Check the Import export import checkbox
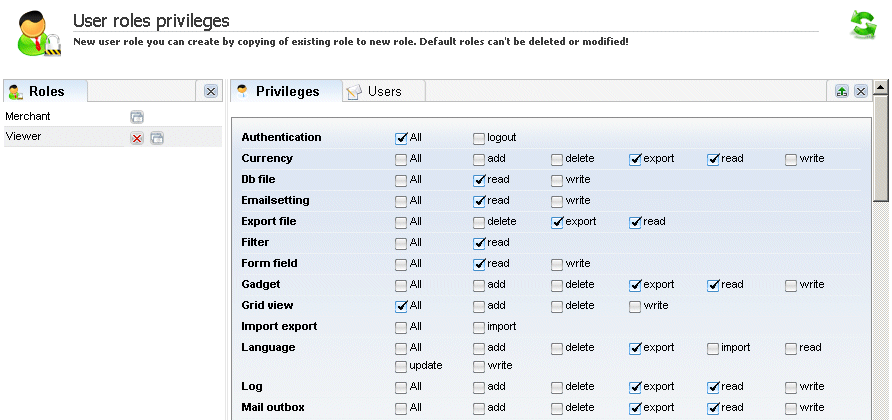Image resolution: width=892 pixels, height=420 pixels. point(479,327)
